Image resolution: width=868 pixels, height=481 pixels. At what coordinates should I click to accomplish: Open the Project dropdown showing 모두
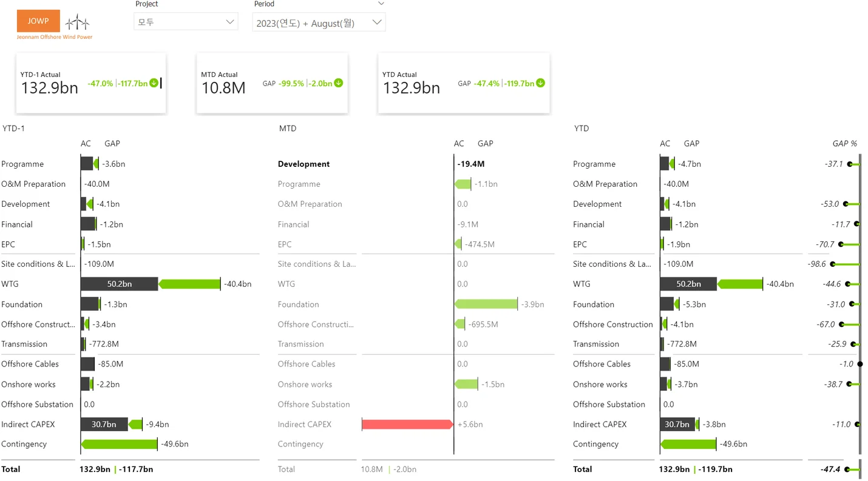click(x=186, y=22)
